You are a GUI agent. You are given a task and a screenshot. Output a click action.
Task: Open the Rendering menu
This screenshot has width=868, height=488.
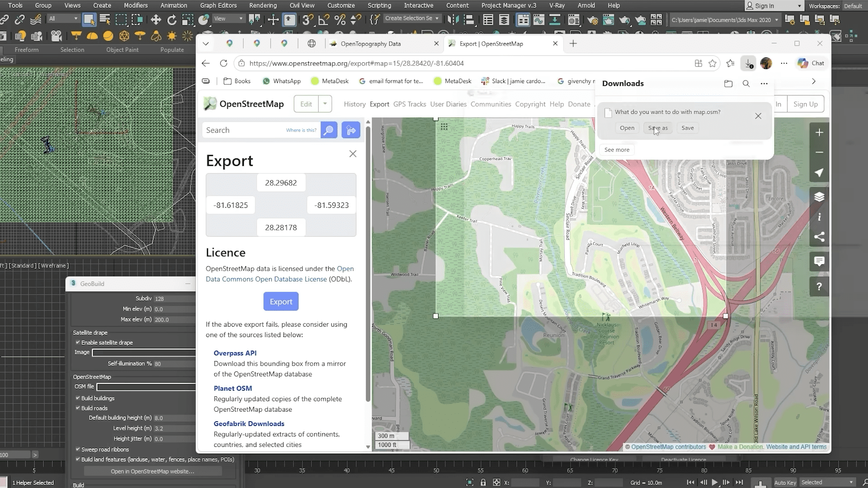263,5
